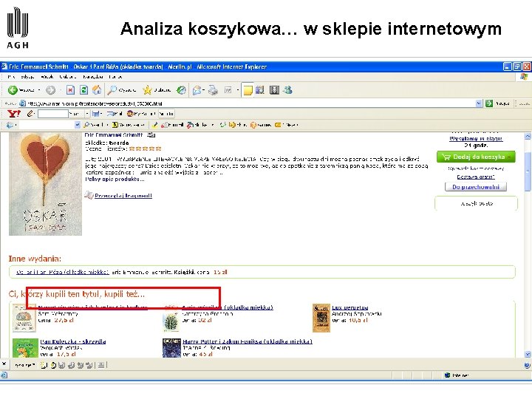532x399 pixels.
Task: Click the page icon beside the address URL
Action: tap(23, 103)
